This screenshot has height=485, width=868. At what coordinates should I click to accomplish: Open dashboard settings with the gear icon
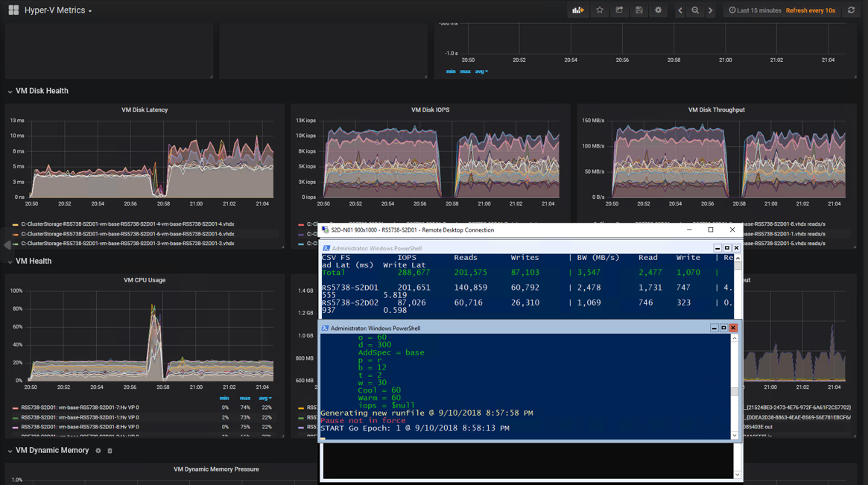point(657,10)
